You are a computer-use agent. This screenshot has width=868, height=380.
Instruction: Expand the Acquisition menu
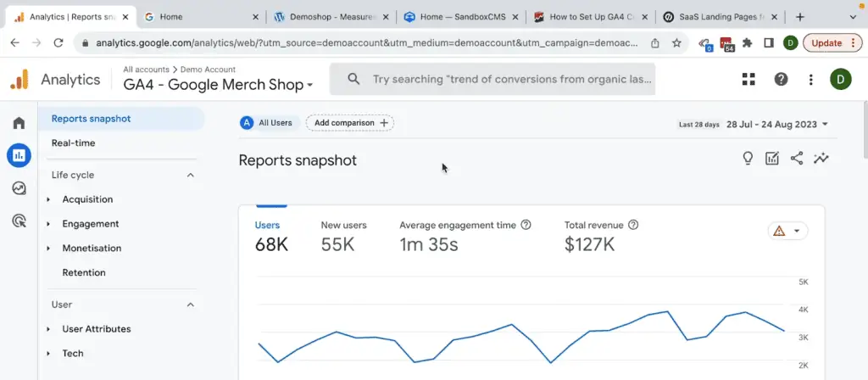48,199
